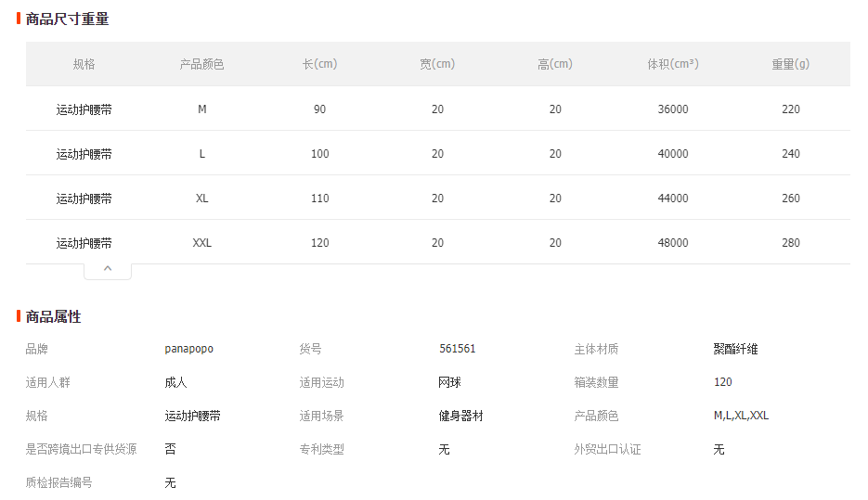
Task: Click the panapopo brand value
Action: tap(188, 349)
